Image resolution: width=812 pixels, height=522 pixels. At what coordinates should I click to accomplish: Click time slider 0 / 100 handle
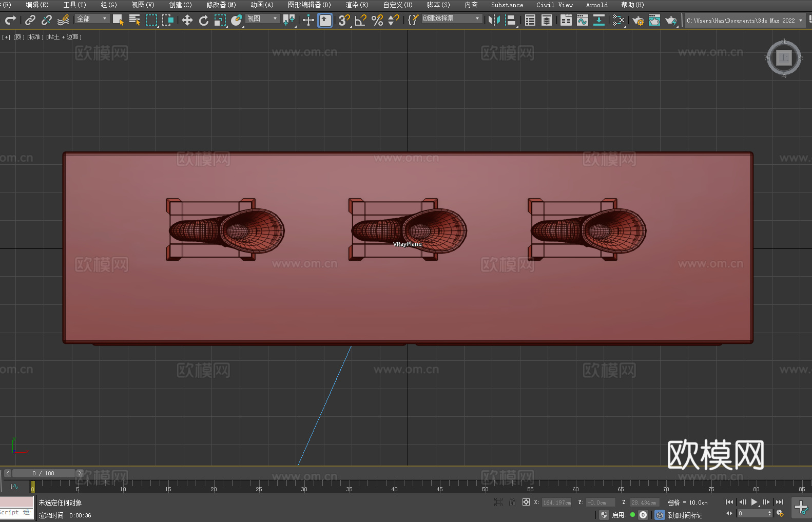(x=44, y=473)
